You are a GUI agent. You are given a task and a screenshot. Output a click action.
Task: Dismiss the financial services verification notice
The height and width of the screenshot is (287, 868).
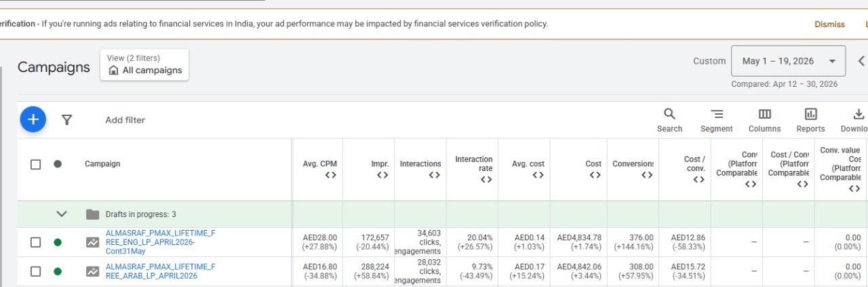click(x=829, y=24)
